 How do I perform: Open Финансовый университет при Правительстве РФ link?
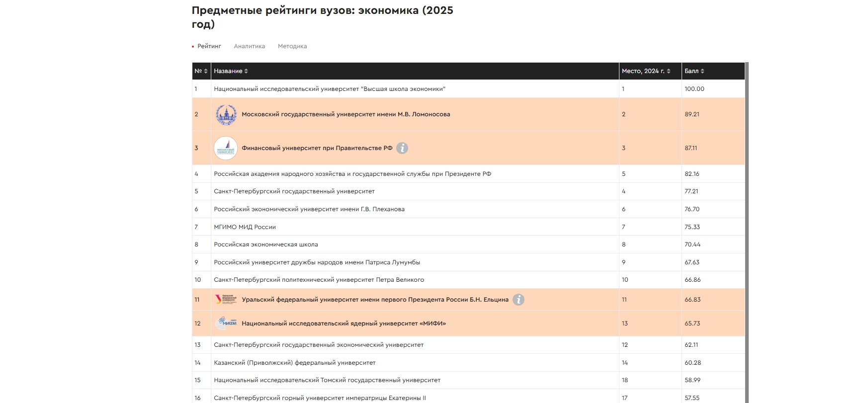click(317, 148)
